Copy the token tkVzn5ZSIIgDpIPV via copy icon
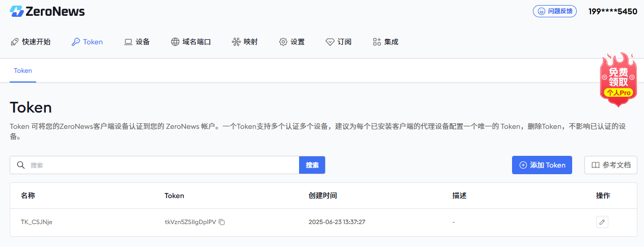This screenshot has width=644, height=247. pos(222,222)
